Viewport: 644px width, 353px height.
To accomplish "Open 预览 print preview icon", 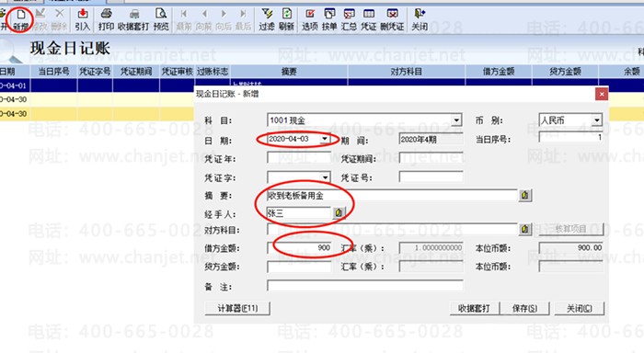I will pos(161,19).
